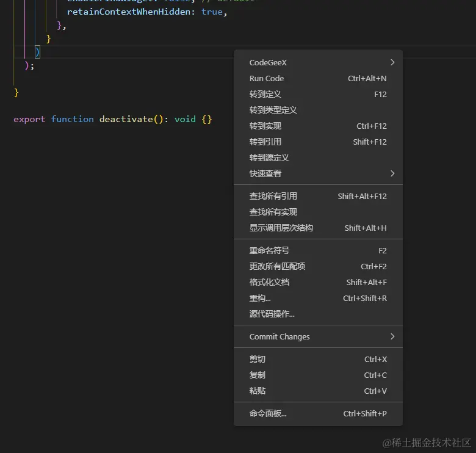
Task: Choose 转到源定义 menu entry
Action: (x=318, y=158)
